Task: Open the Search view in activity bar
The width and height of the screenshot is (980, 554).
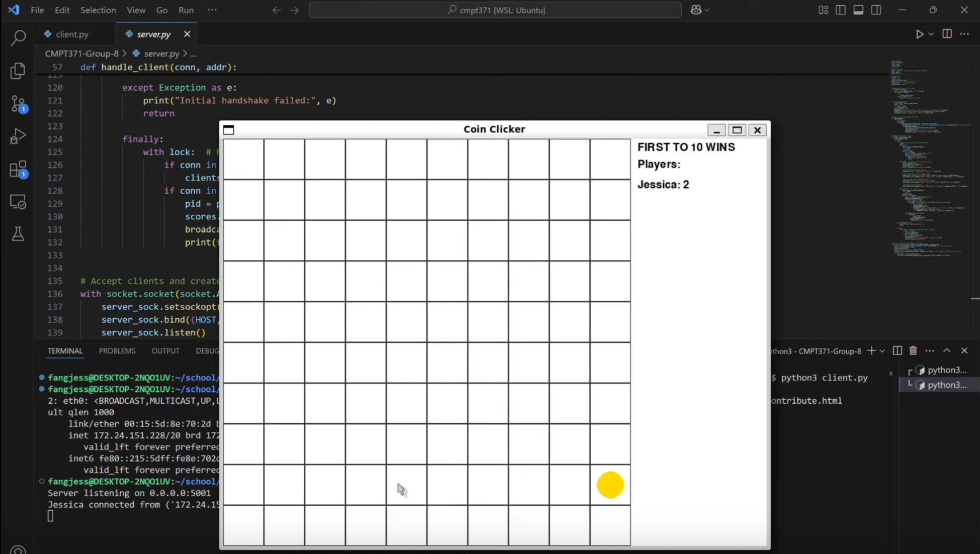Action: click(x=18, y=38)
